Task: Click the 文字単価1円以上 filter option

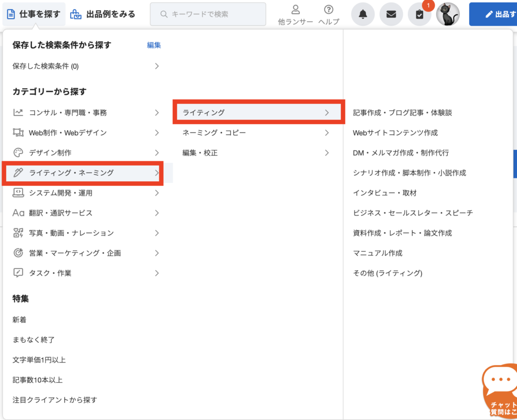Action: (38, 361)
